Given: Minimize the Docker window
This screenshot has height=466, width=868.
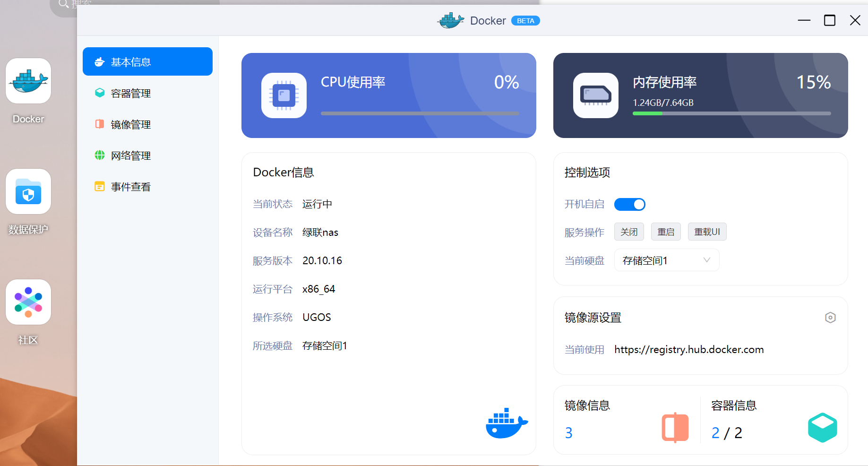Looking at the screenshot, I should click(x=804, y=20).
